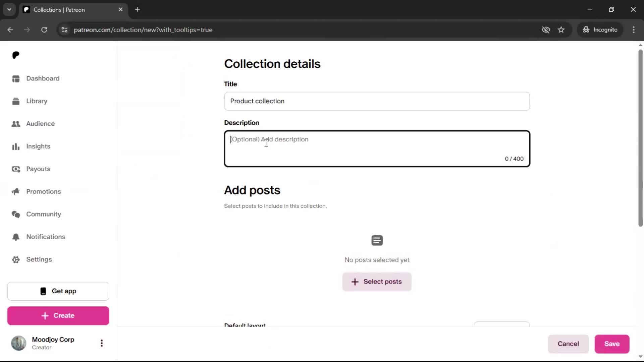The height and width of the screenshot is (362, 644).
Task: Open the tab search dropdown arrow
Action: (x=9, y=10)
